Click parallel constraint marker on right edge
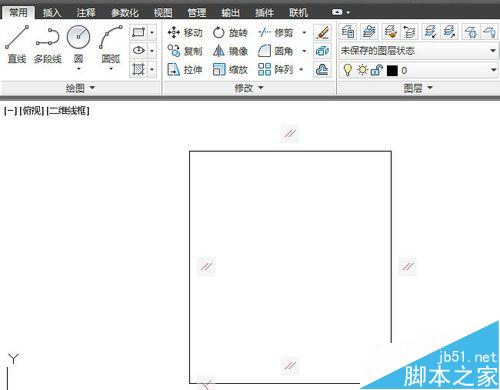This screenshot has width=500, height=390. tap(408, 266)
